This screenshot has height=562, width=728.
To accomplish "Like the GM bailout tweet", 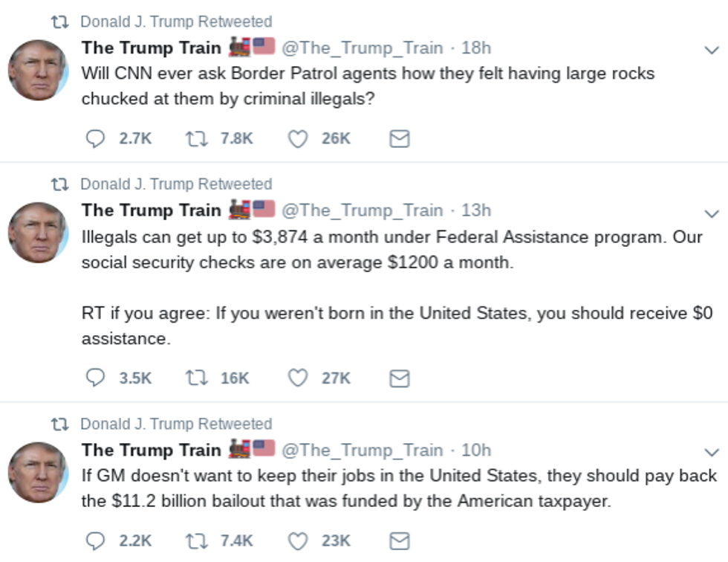I will coord(297,540).
